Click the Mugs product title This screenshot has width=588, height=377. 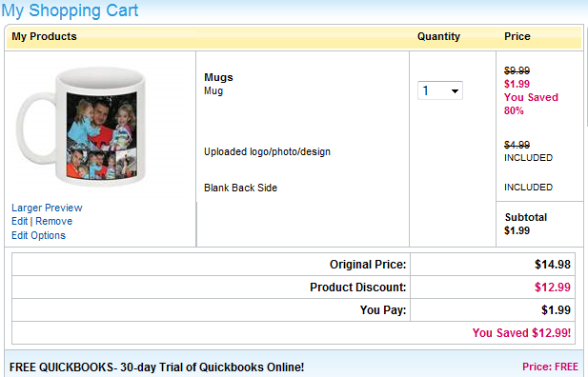218,77
